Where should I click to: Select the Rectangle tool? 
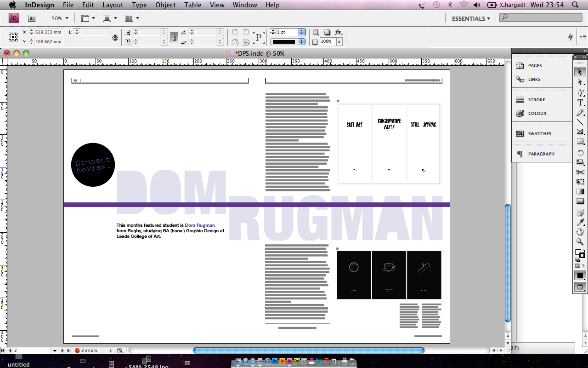(580, 142)
